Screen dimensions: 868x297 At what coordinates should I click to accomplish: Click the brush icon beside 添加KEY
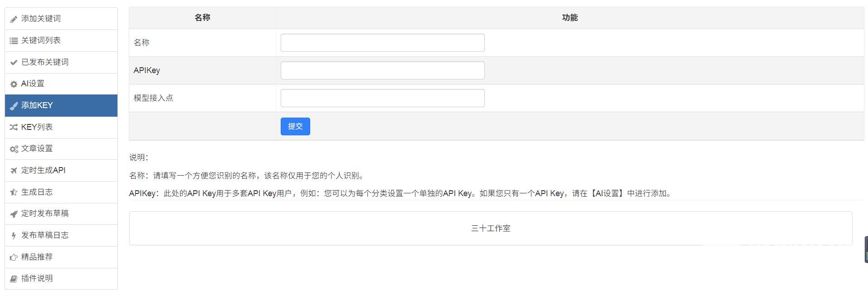pos(14,106)
